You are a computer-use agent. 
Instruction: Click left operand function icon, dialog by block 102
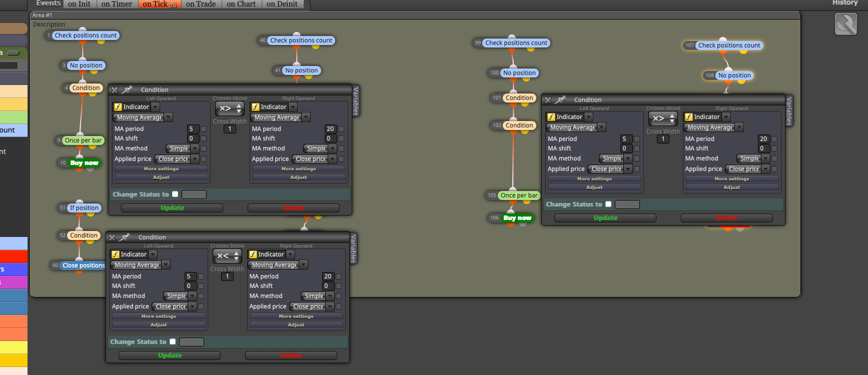(551, 117)
